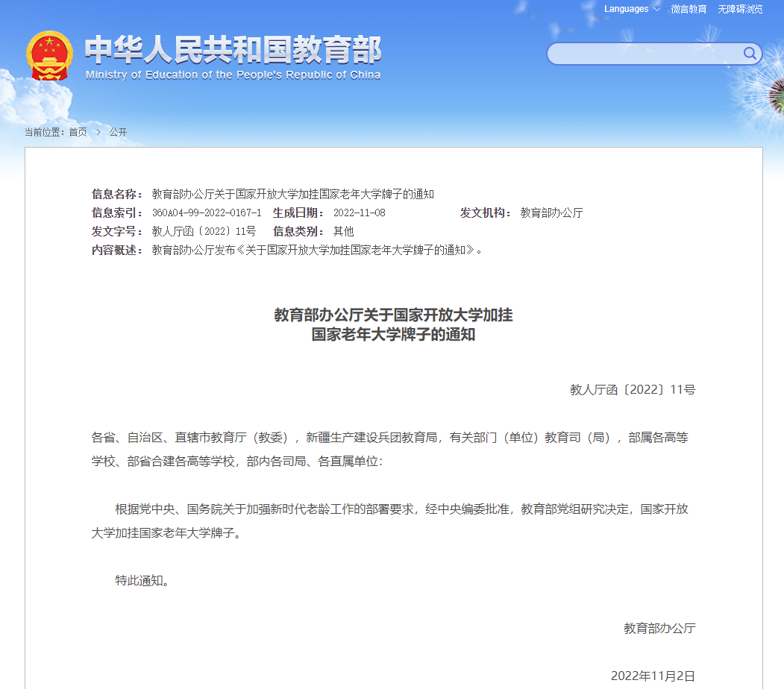
Task: Click the 当前位置 breadcrumb label
Action: (x=45, y=132)
